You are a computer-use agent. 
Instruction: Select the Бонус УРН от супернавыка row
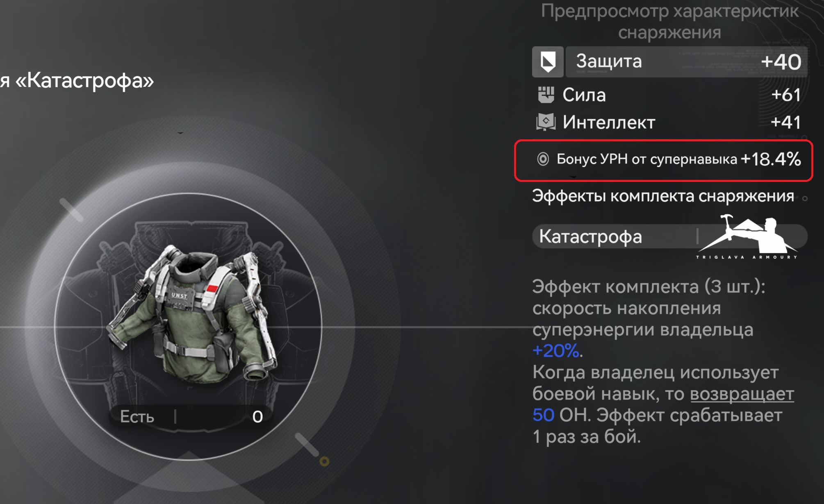click(x=663, y=160)
